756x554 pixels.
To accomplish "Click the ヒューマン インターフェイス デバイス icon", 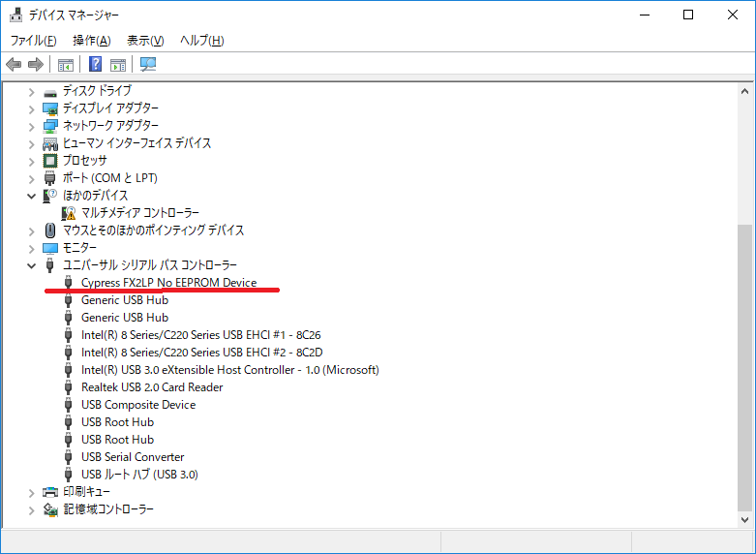I will [50, 143].
